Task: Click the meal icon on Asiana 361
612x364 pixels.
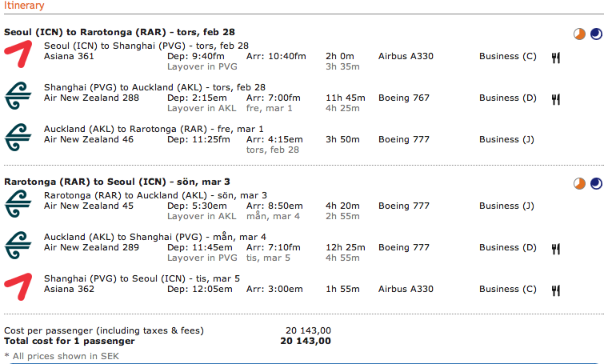Action: pyautogui.click(x=555, y=57)
